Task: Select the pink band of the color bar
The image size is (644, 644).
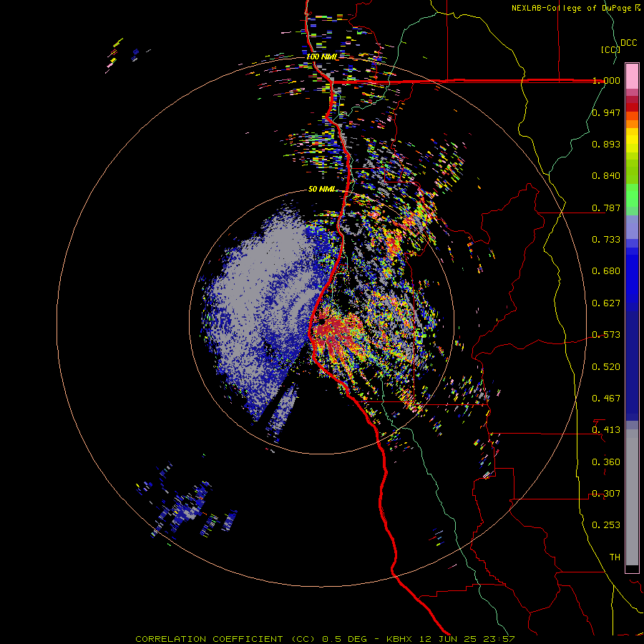Action: click(x=632, y=77)
